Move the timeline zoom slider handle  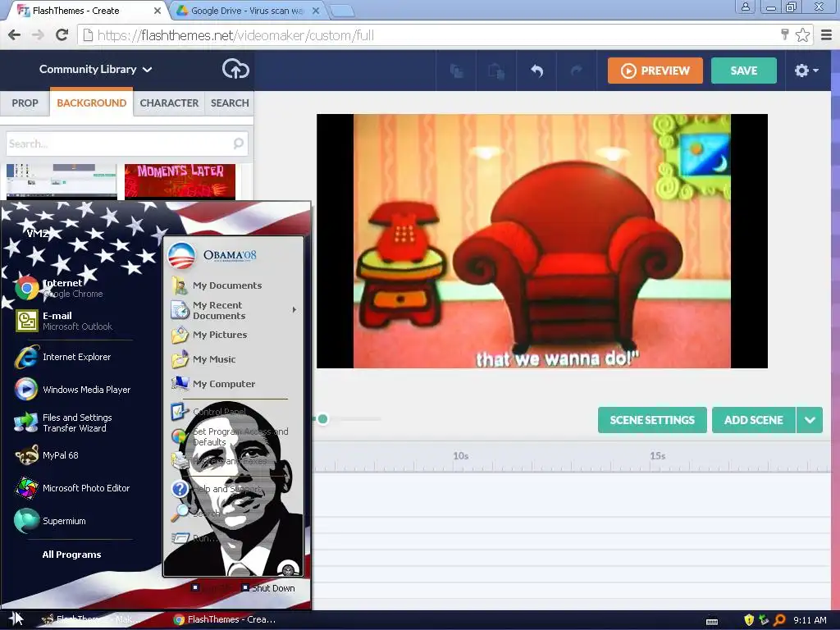(322, 419)
